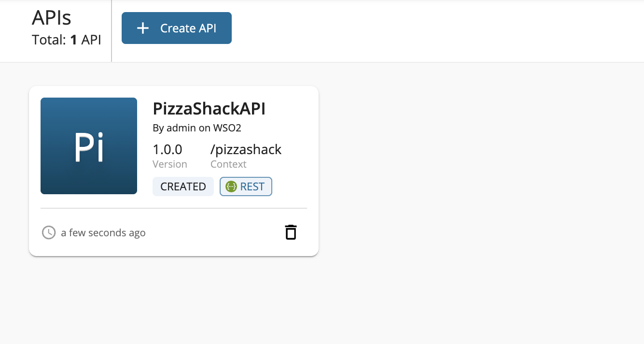
Task: Click the Total: 1 API counter
Action: (x=66, y=40)
